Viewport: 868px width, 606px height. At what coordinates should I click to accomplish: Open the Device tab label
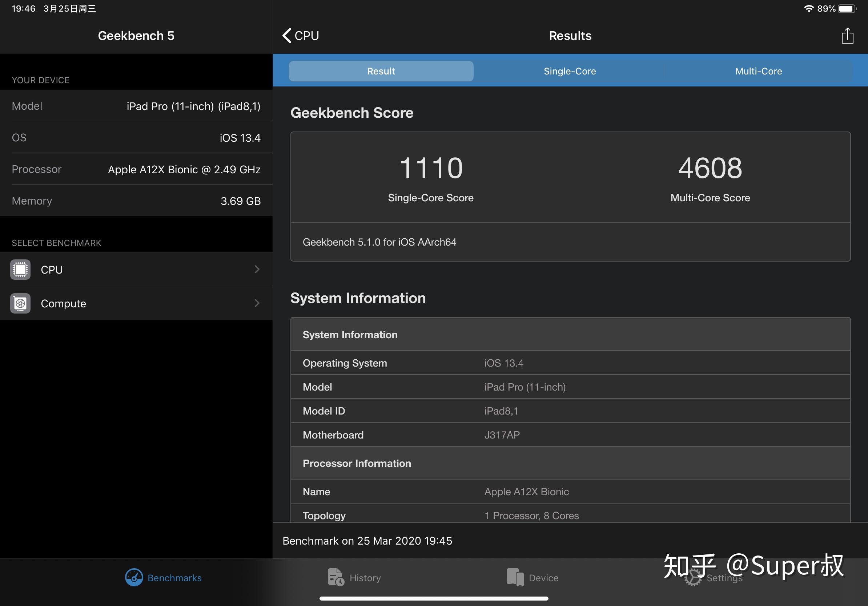pos(544,578)
